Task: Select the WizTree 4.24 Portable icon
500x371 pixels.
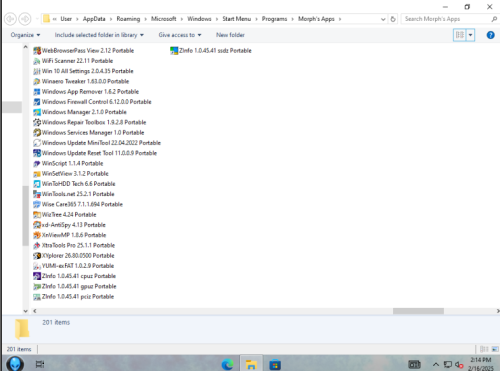Action: [x=37, y=215]
